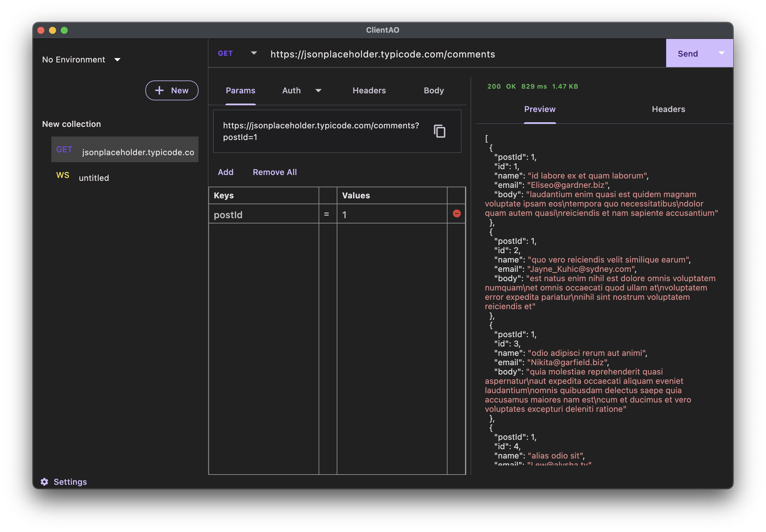This screenshot has width=766, height=532.
Task: Expand the Send button dropdown arrow
Action: (722, 53)
